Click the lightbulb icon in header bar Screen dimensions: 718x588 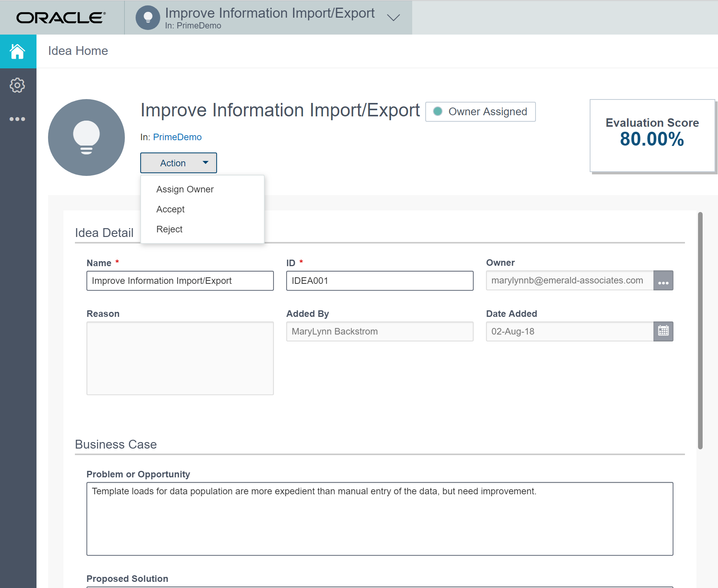click(148, 18)
